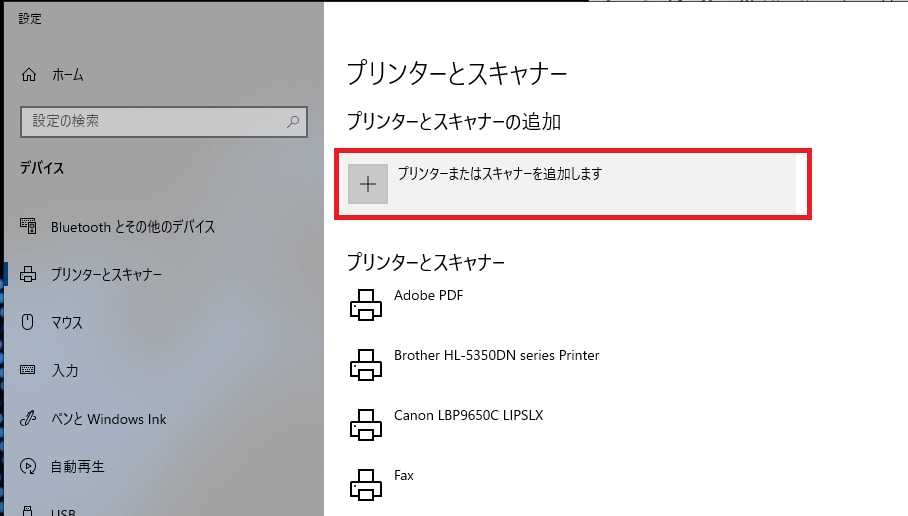Click the pen icon in sidebar
This screenshot has height=516, width=908.
[x=28, y=418]
